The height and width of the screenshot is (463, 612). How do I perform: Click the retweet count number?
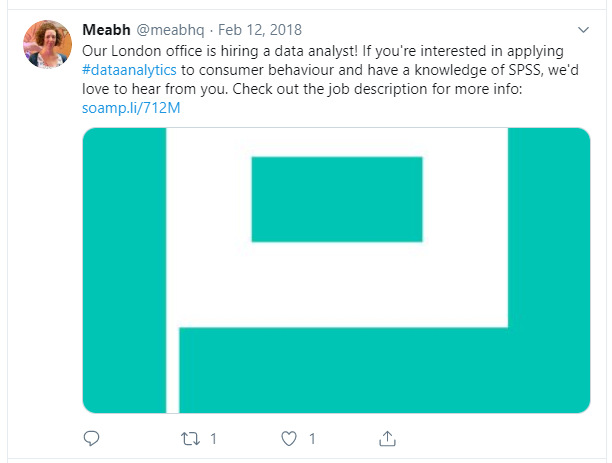pyautogui.click(x=214, y=439)
